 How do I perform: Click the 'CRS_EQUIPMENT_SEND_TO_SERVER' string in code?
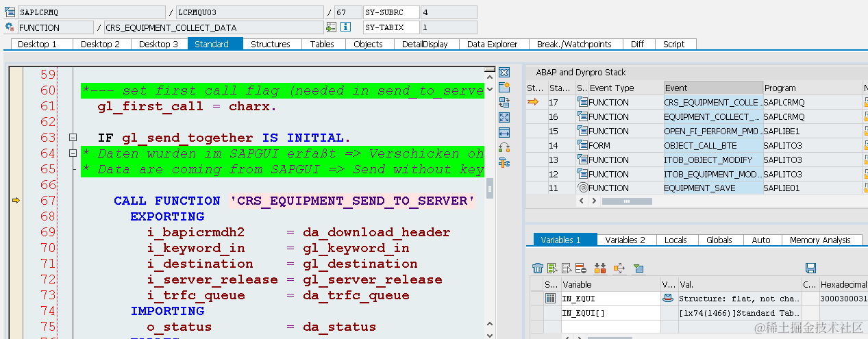[x=352, y=201]
